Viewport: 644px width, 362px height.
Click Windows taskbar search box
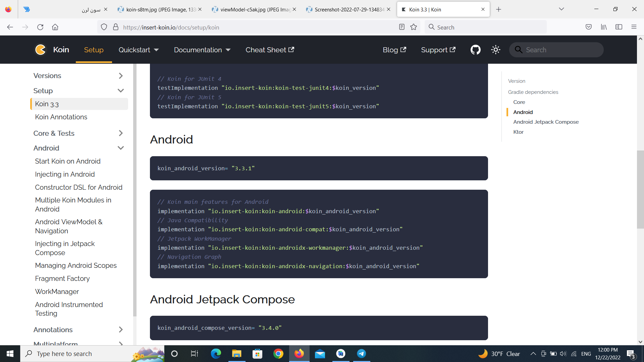pyautogui.click(x=92, y=354)
